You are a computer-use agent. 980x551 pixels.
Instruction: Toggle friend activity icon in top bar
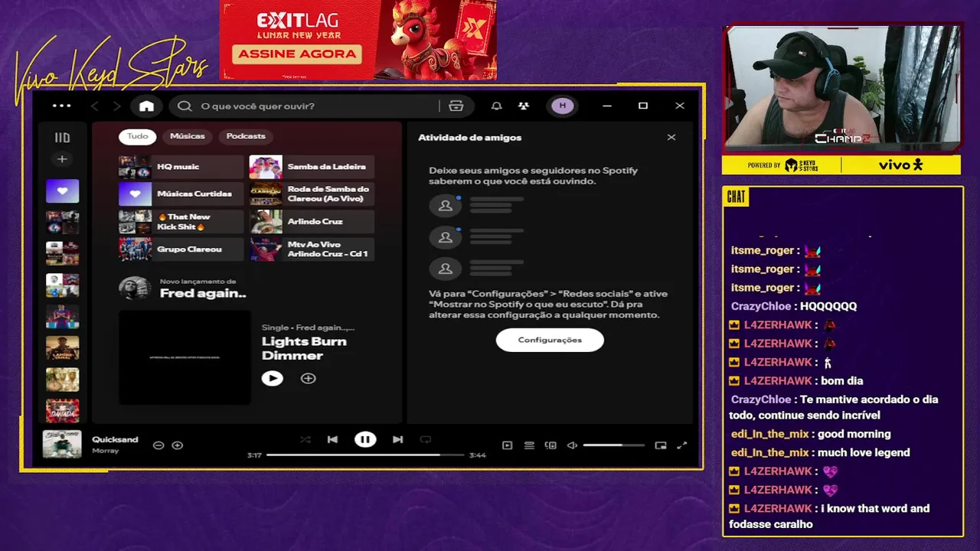pos(524,106)
